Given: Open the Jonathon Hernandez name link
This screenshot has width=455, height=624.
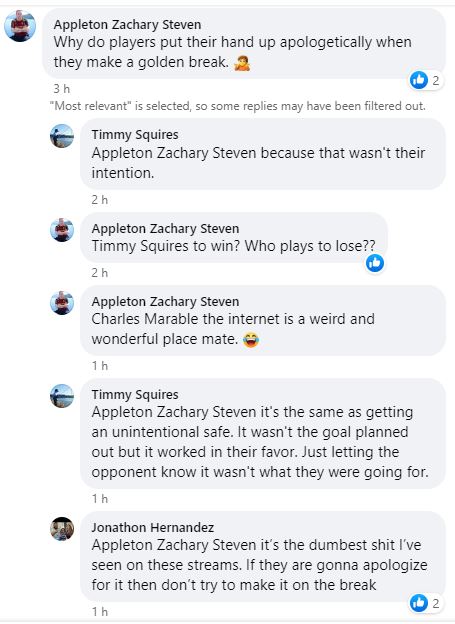Looking at the screenshot, I should (152, 527).
